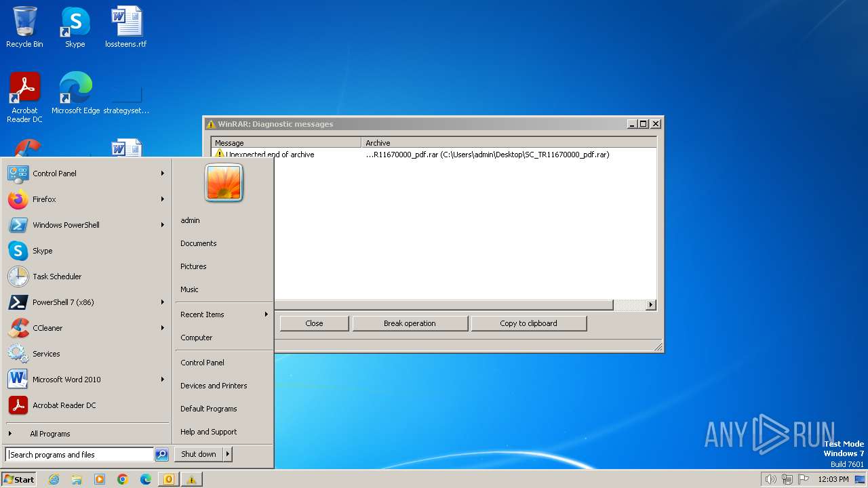This screenshot has width=868, height=488.
Task: Expand the Recent Items submenu arrow
Action: pyautogui.click(x=267, y=314)
